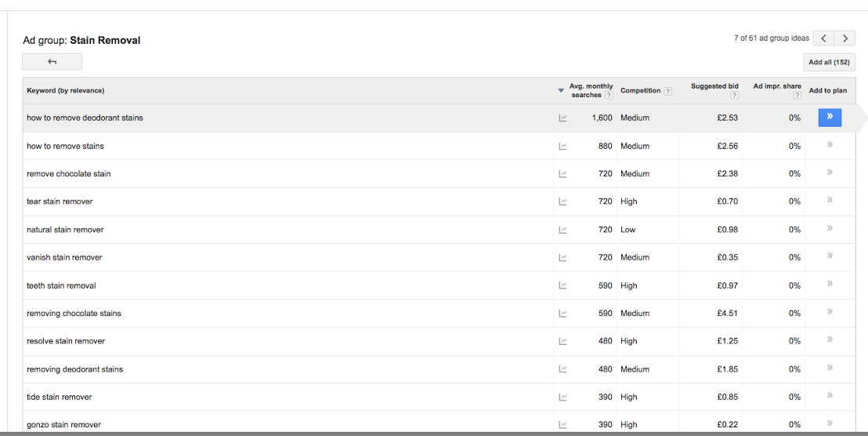Sort by Avg. monthly searches column

591,90
